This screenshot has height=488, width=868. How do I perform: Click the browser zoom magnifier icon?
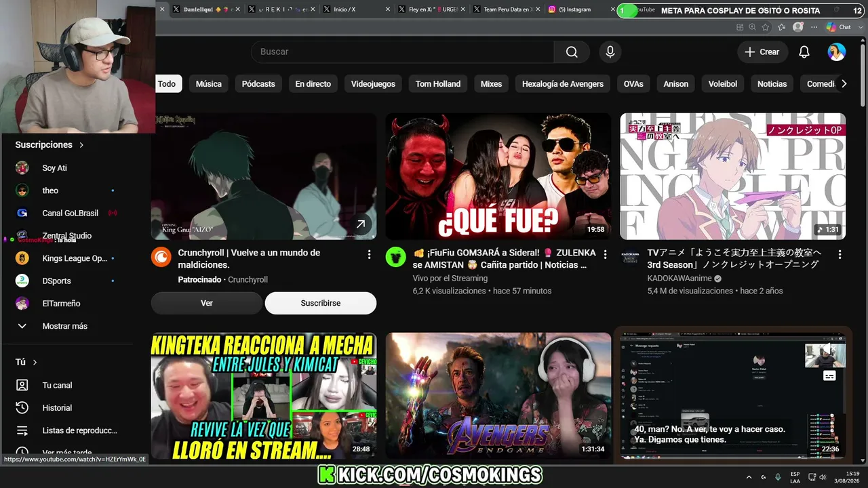(x=753, y=27)
